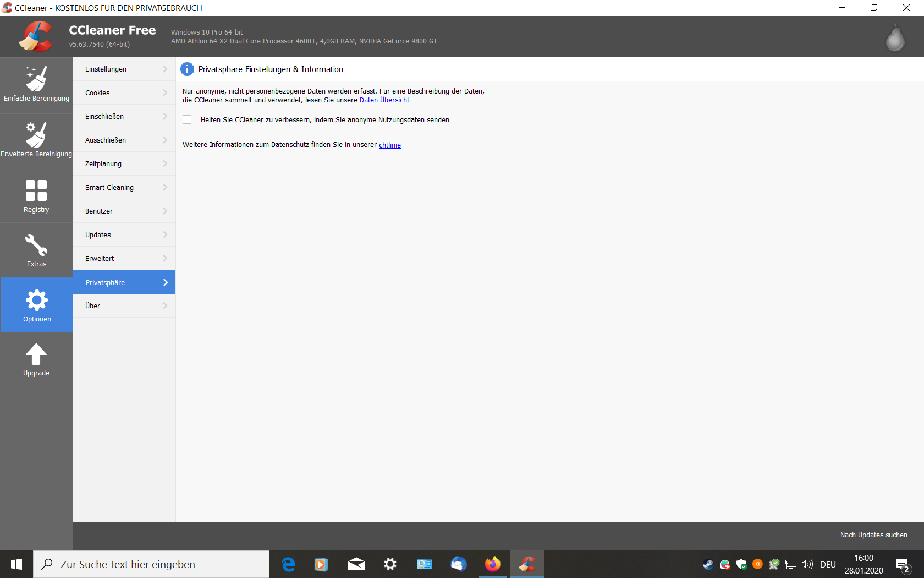This screenshot has width=924, height=578.
Task: Open the Smart Cleaning options page
Action: coord(124,187)
